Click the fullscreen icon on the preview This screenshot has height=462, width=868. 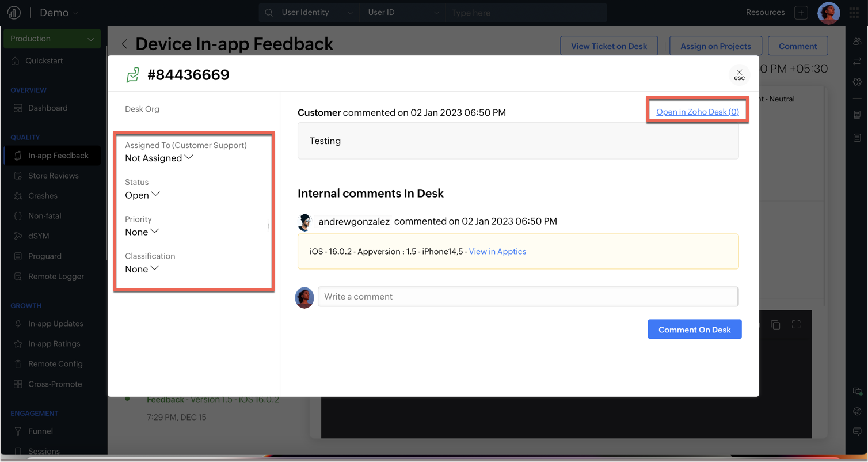[796, 325]
